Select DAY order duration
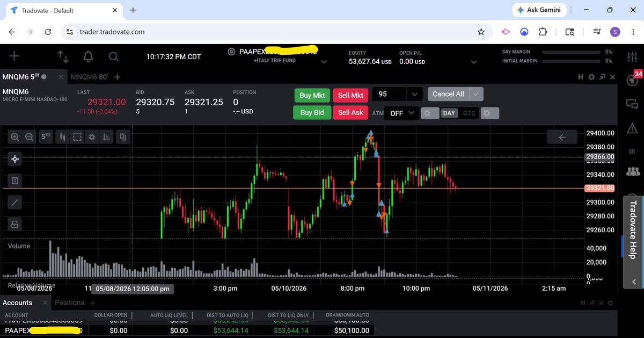Image resolution: width=644 pixels, height=338 pixels. click(x=449, y=113)
